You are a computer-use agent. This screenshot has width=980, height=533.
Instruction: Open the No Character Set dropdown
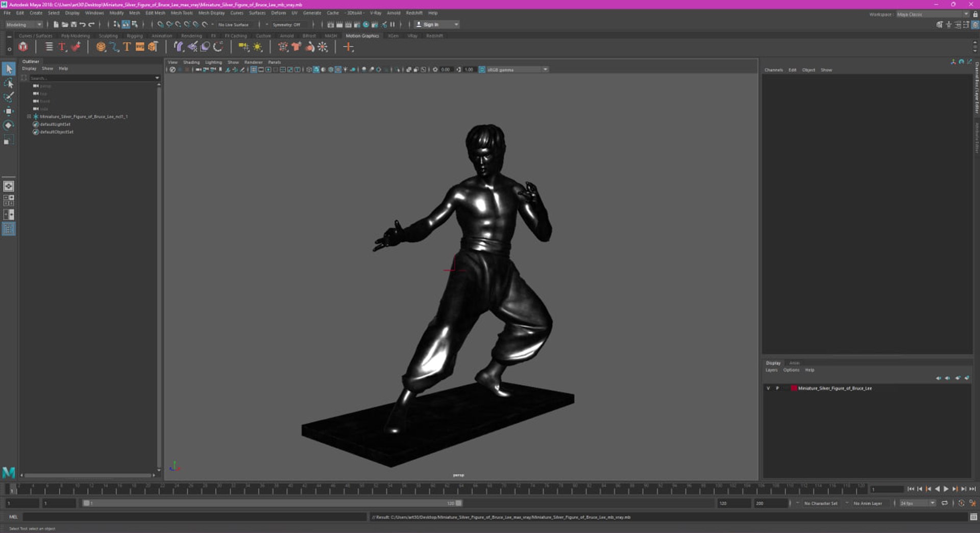click(821, 503)
